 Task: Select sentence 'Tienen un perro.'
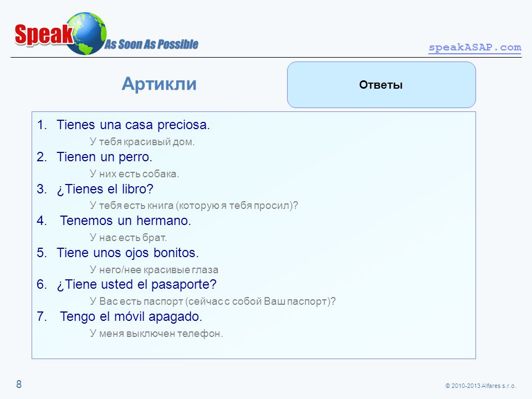click(104, 157)
